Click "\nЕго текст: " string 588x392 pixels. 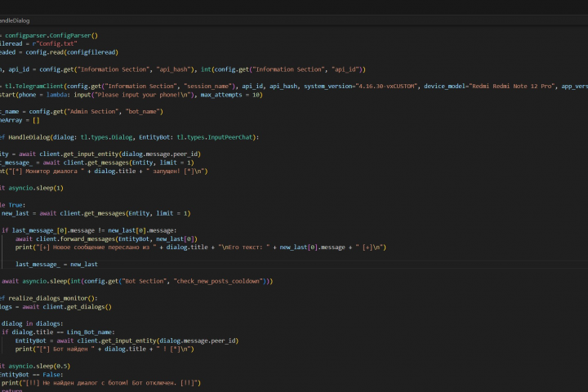[x=243, y=247]
